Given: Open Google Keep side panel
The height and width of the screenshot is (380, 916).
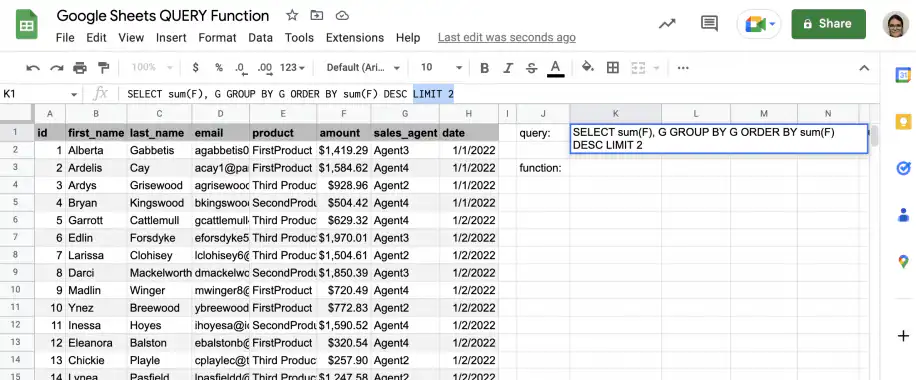Looking at the screenshot, I should (903, 122).
